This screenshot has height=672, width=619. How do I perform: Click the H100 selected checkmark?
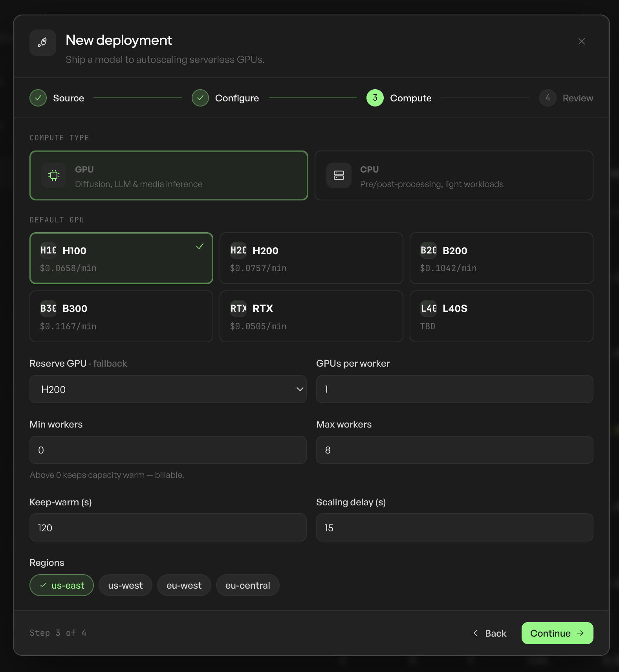(x=200, y=246)
